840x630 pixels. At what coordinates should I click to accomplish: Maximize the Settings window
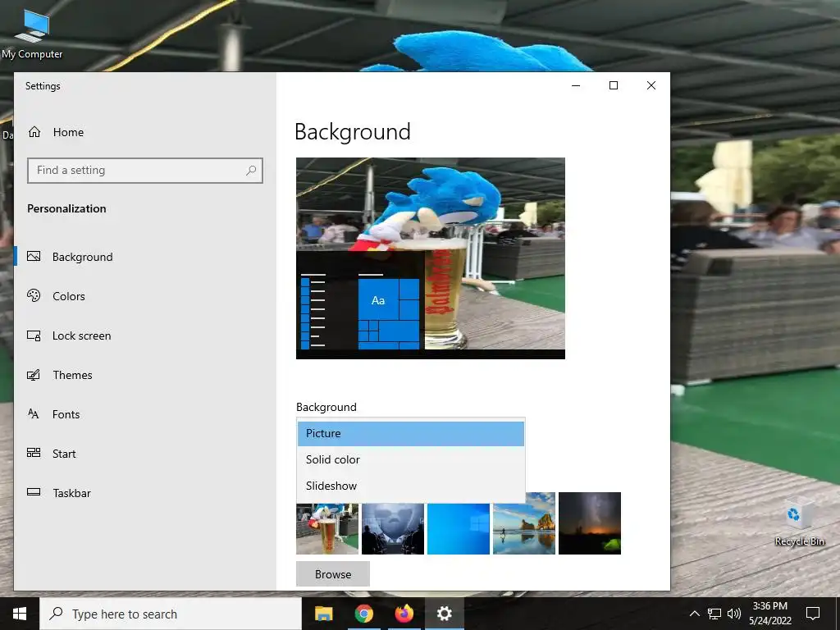pos(614,85)
